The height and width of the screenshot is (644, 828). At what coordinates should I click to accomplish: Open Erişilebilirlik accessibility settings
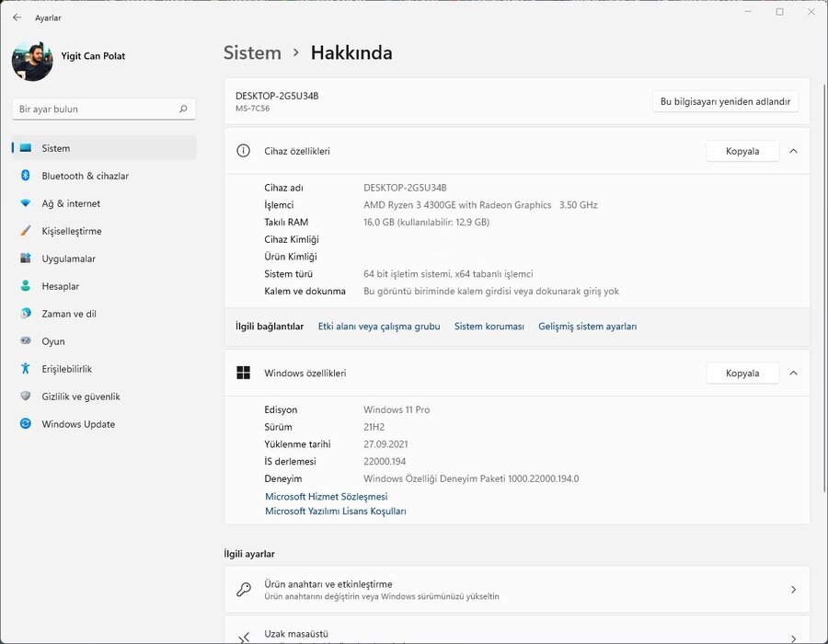point(66,369)
